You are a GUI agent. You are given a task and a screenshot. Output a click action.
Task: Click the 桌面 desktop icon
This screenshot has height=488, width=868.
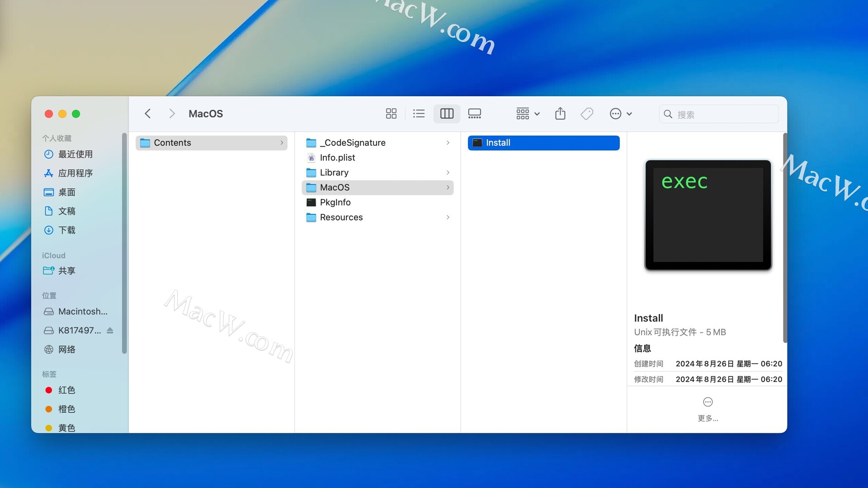coord(49,192)
